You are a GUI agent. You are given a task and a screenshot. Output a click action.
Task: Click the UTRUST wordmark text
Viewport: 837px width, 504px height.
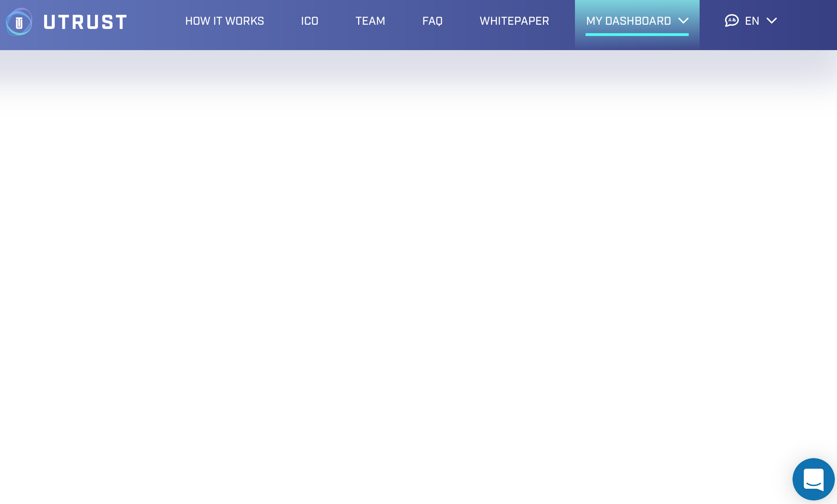pos(85,22)
